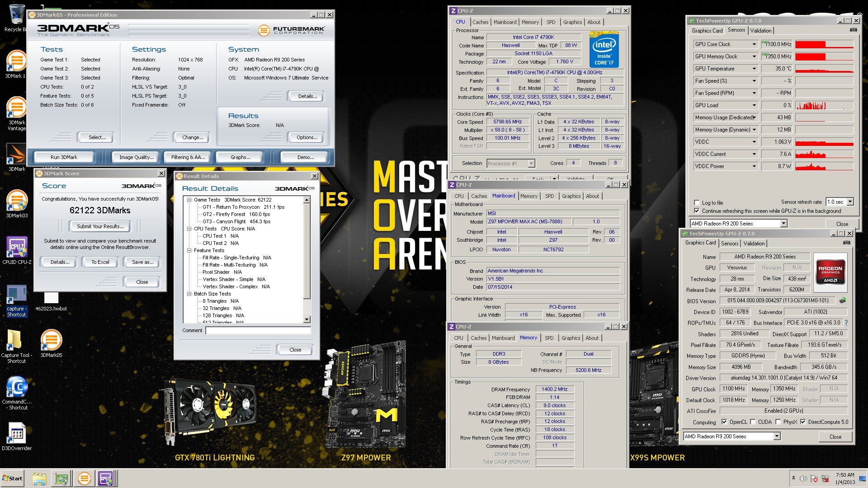Open the VDDC Power sensor dropdown
The image size is (868, 488).
click(754, 166)
